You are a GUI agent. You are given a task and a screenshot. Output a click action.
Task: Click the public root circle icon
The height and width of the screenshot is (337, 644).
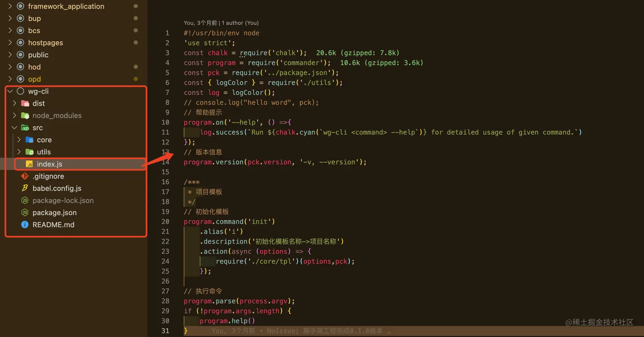(x=20, y=55)
